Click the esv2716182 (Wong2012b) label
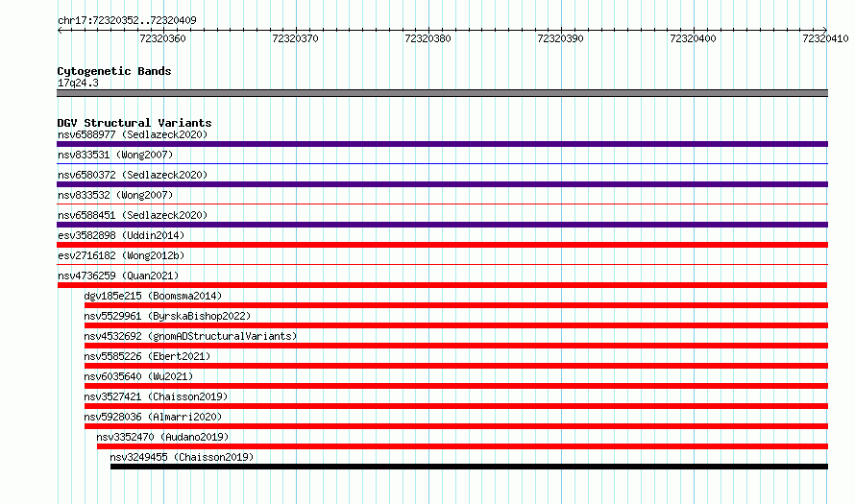Screen dimensions: 855x504 click(x=121, y=255)
